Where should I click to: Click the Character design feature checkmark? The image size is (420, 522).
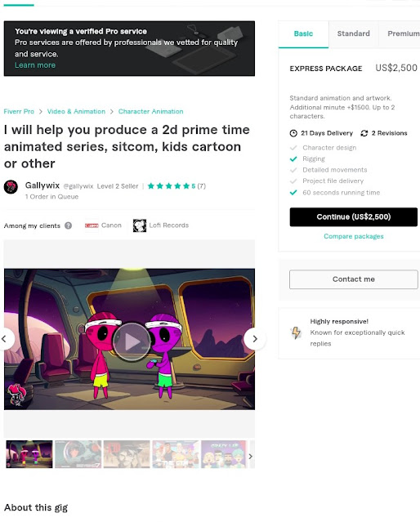tap(293, 148)
